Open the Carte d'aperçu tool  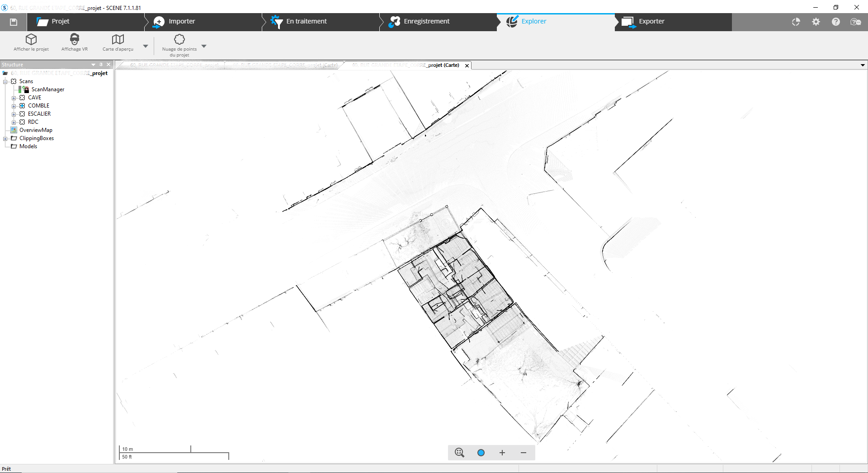(117, 43)
